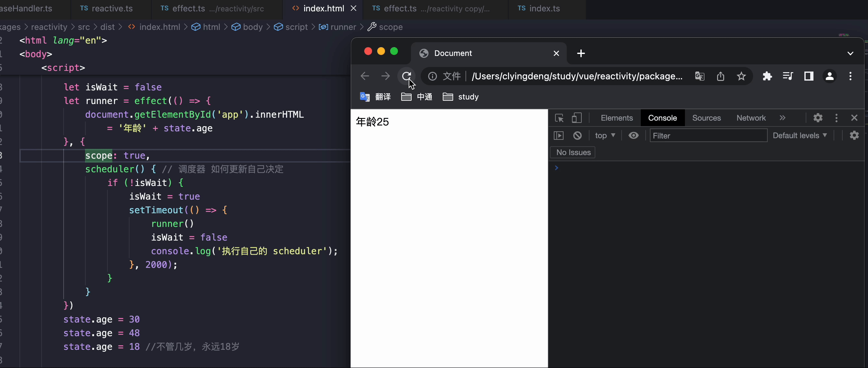Expand the tab overview chevron near window corner
The height and width of the screenshot is (368, 868).
click(851, 53)
